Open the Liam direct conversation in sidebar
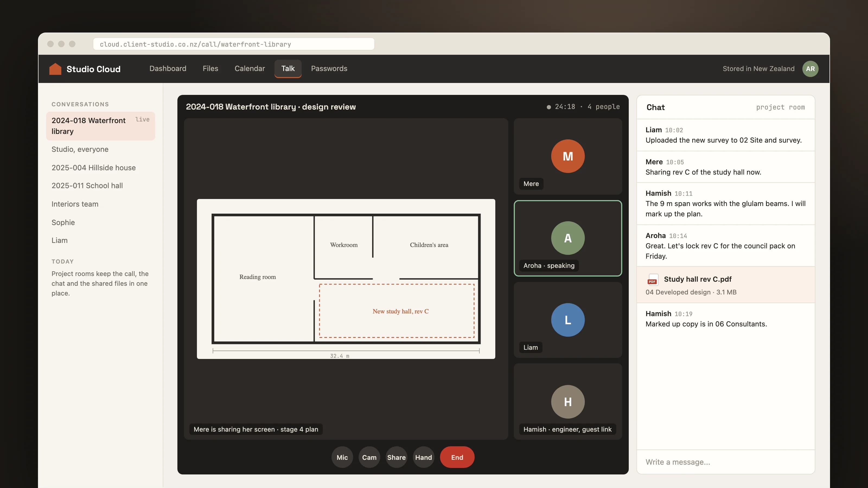Image resolution: width=868 pixels, height=488 pixels. click(100, 240)
